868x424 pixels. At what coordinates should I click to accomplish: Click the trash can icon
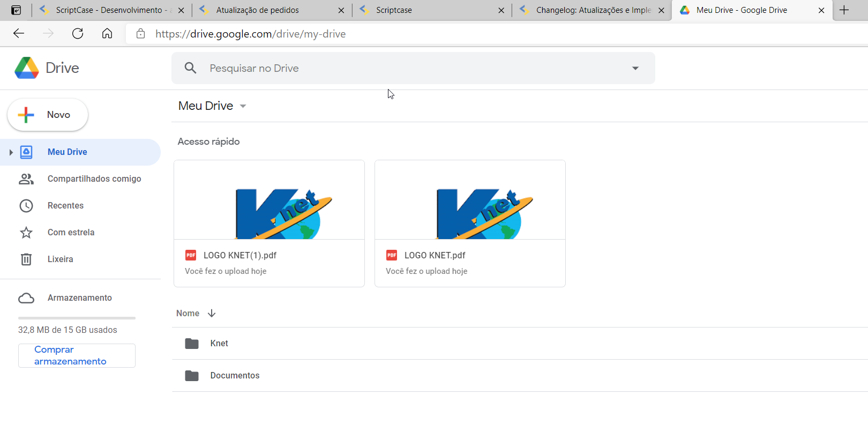(x=26, y=259)
